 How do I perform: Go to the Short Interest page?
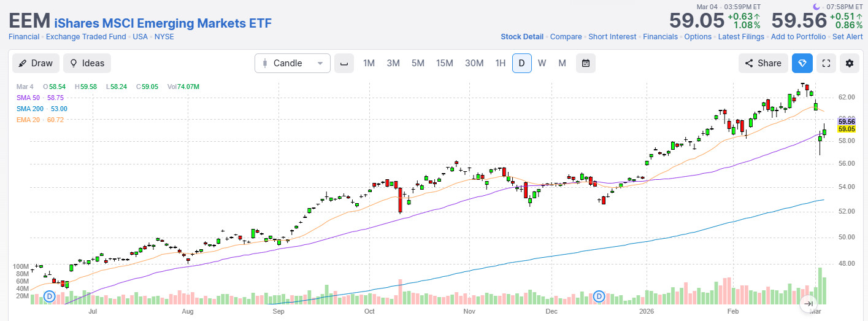pos(612,37)
